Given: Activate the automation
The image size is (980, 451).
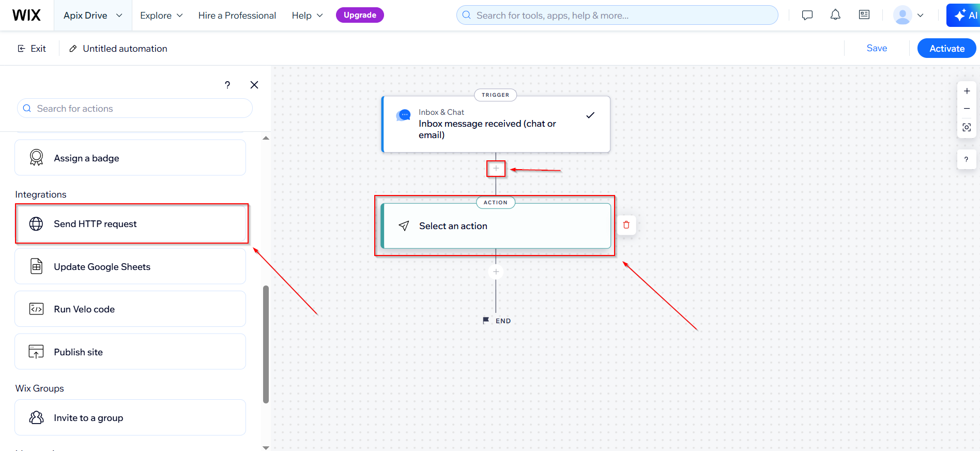Looking at the screenshot, I should point(947,48).
